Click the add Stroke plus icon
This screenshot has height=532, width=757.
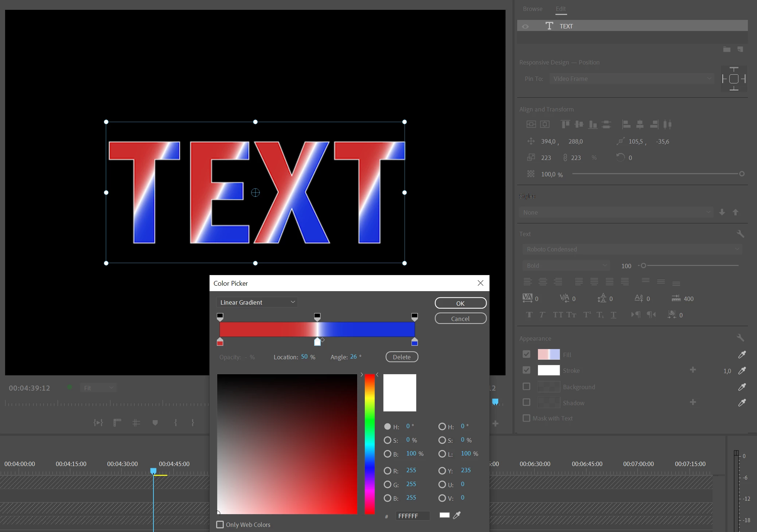point(693,370)
